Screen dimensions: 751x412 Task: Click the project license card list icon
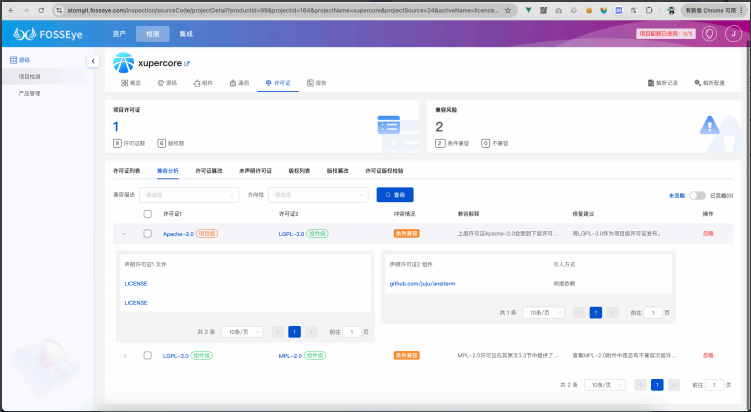(x=388, y=125)
